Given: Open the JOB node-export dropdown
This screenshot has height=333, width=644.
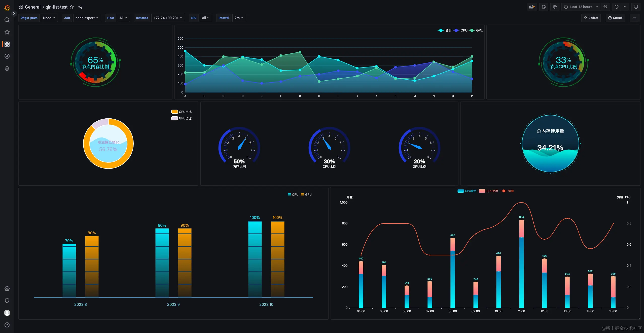Looking at the screenshot, I should [x=87, y=18].
